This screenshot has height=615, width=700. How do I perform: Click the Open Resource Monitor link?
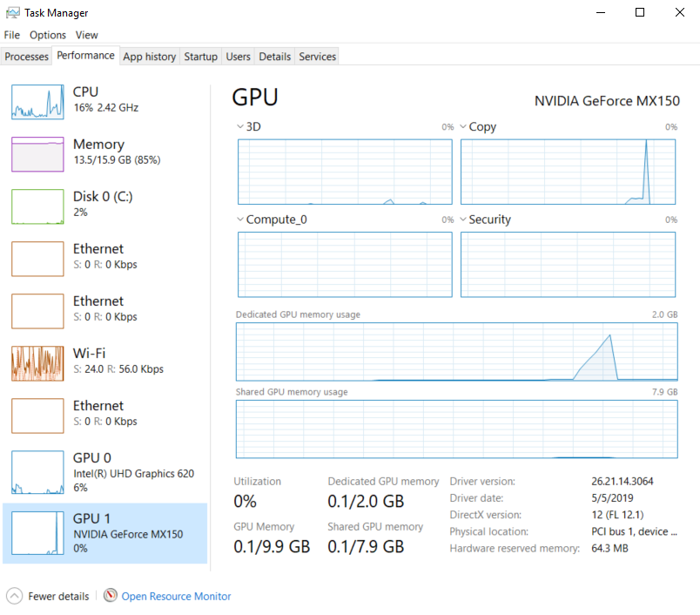tap(176, 597)
